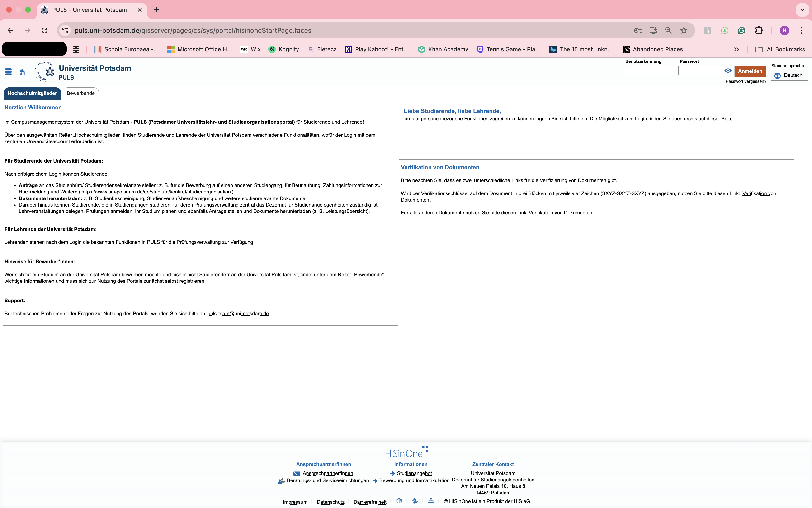Open the Kognity bookmark

(x=284, y=49)
